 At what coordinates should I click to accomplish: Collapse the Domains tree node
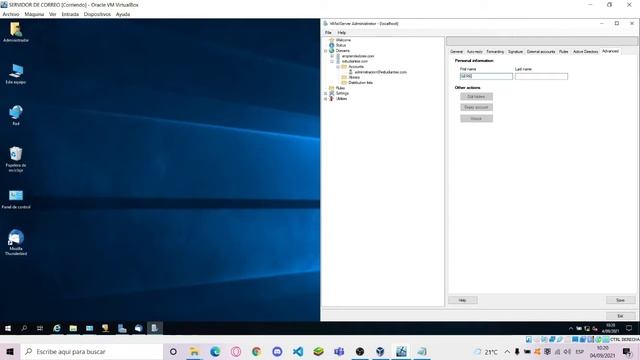(x=326, y=51)
